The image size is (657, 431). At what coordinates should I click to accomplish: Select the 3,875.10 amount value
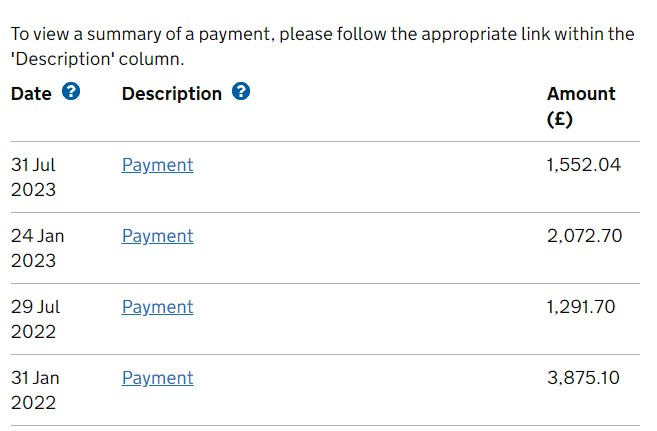pos(583,378)
